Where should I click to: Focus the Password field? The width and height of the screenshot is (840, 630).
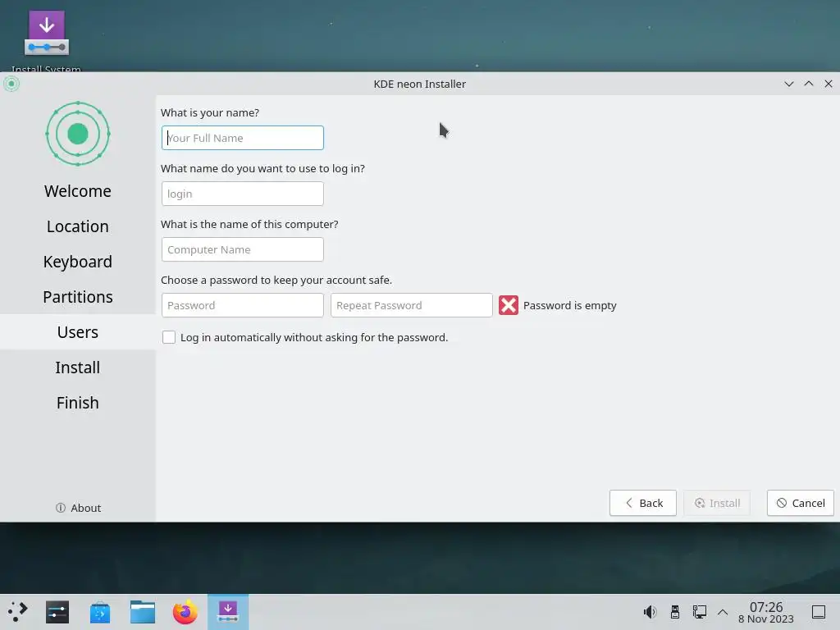click(243, 305)
